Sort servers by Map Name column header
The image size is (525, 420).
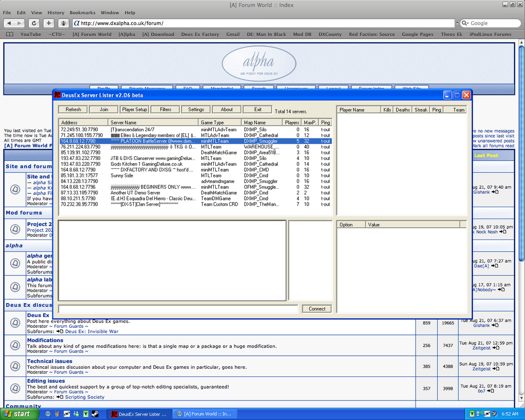tap(262, 123)
